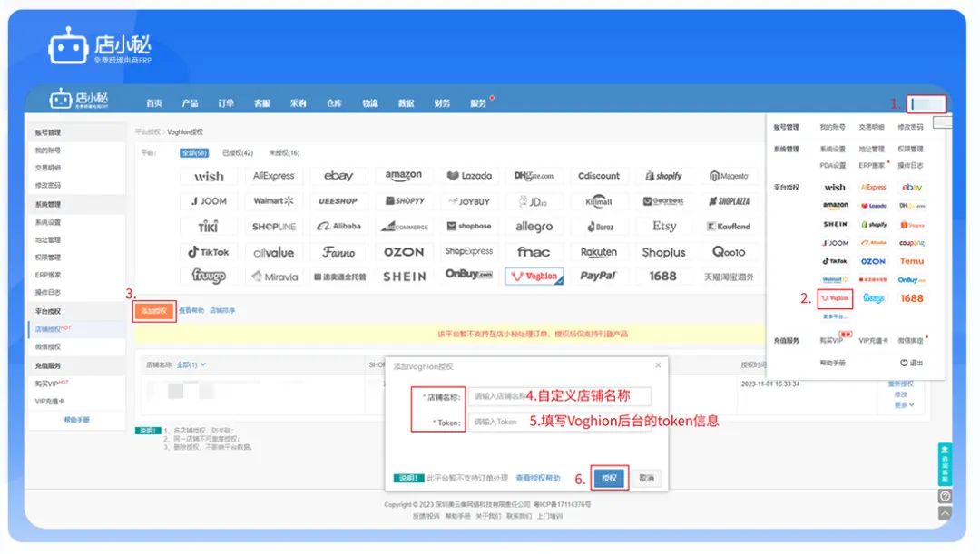The image size is (980, 554).
Task: Select the wish platform icon
Action: [x=208, y=175]
